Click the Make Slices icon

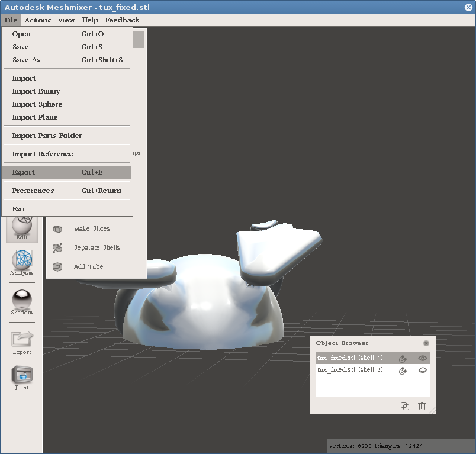click(57, 229)
